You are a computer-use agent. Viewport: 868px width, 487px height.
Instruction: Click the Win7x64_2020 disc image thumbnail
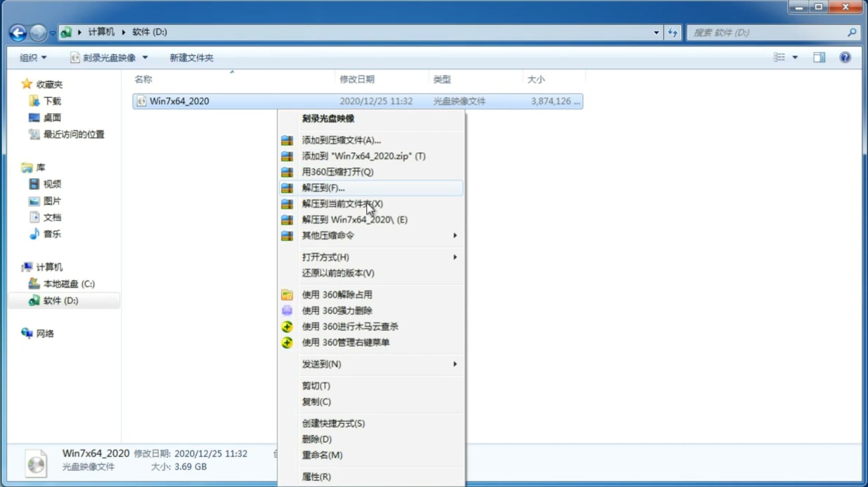coord(36,462)
